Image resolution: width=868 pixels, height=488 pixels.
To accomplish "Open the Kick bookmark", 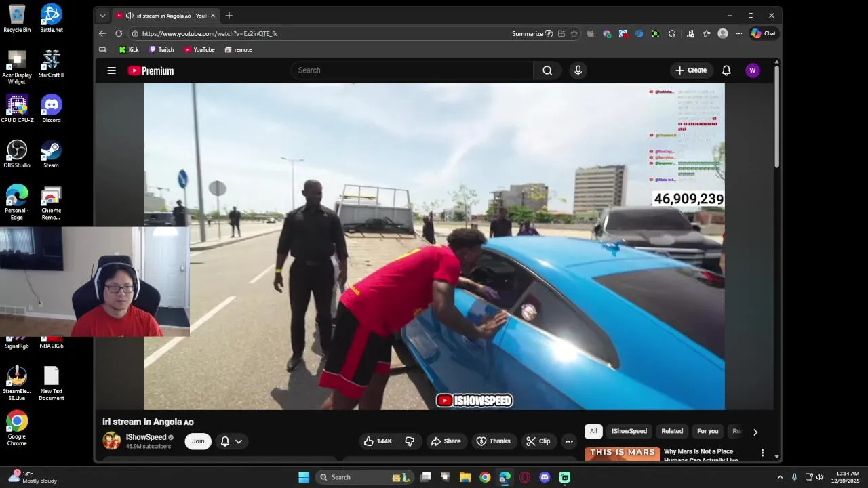I will tap(129, 49).
